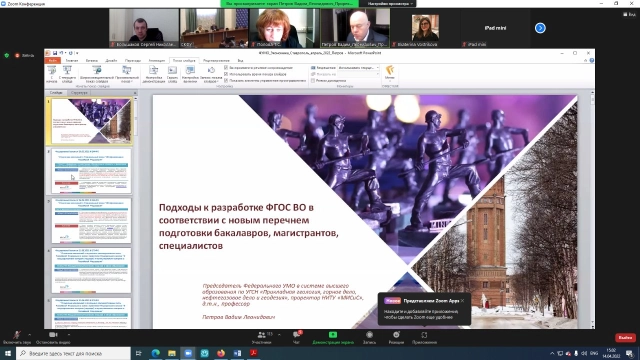Toggle Show Media Controls checkbox
This screenshot has width=640, height=360.
pos(226,81)
